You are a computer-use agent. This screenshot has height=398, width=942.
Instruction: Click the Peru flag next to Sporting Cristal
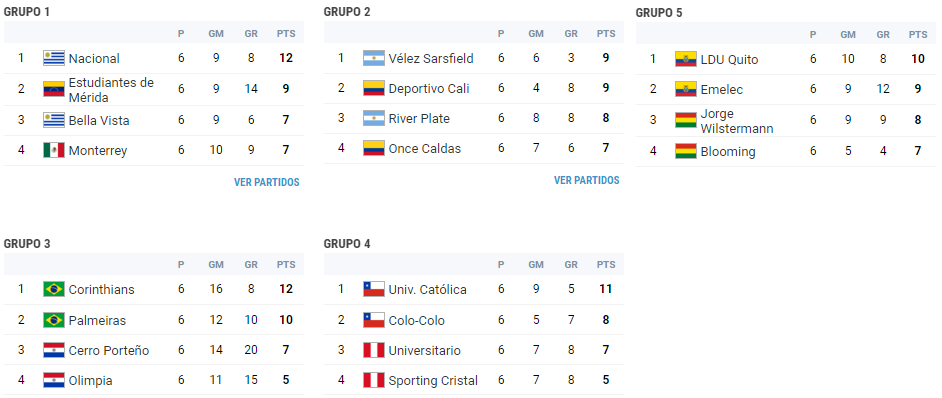coord(374,381)
